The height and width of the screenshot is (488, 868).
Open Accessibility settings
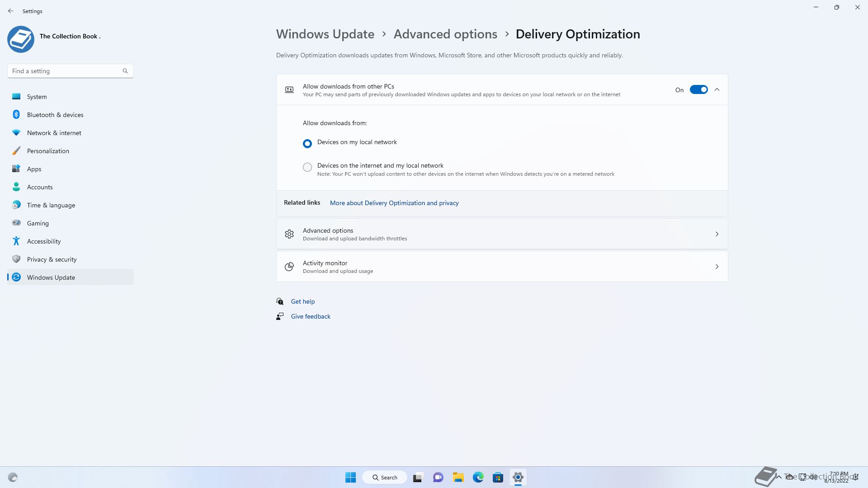(71, 241)
